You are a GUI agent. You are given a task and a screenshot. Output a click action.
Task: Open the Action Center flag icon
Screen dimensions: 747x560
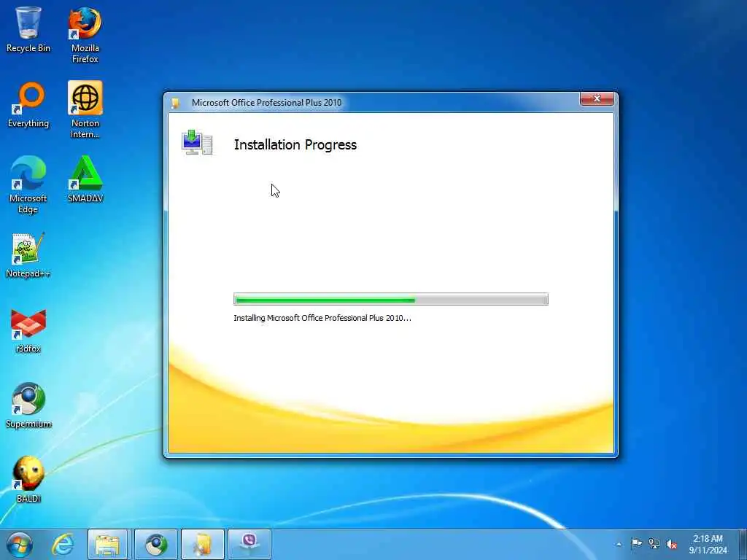point(636,544)
